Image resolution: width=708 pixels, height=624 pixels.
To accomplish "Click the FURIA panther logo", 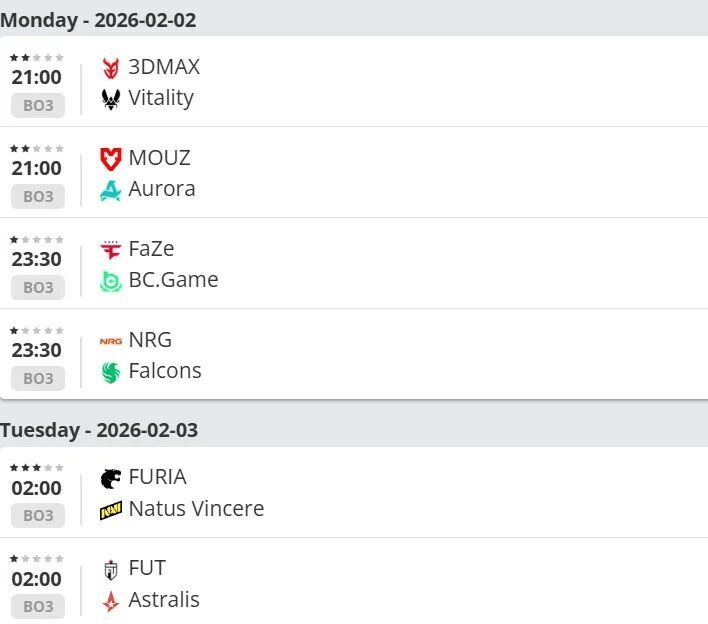I will click(x=111, y=478).
